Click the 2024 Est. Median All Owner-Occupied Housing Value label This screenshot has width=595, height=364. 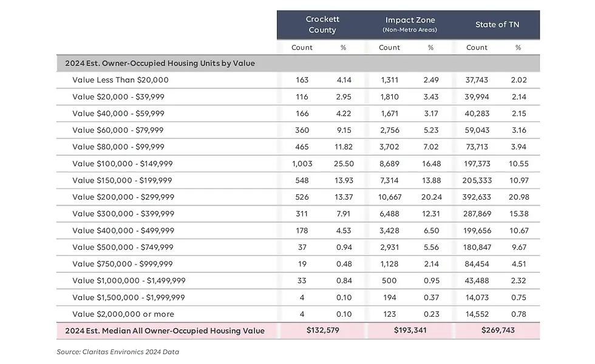pyautogui.click(x=165, y=331)
